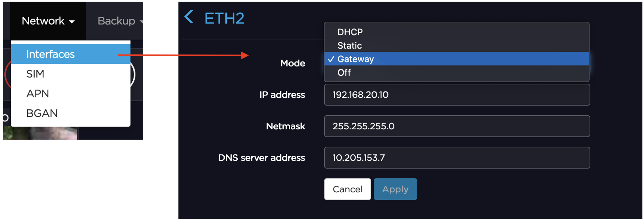The image size is (644, 223).
Task: Click the DNS server address field
Action: click(457, 158)
